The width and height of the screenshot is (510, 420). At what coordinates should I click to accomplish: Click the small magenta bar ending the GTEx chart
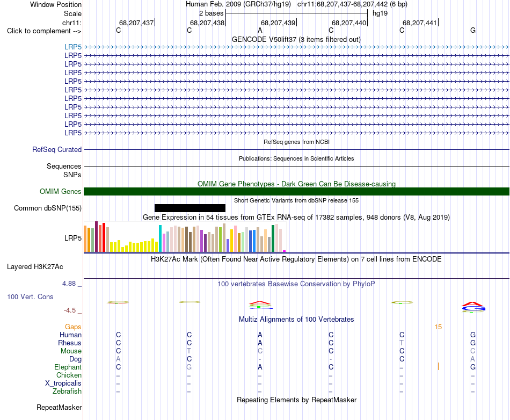click(285, 251)
